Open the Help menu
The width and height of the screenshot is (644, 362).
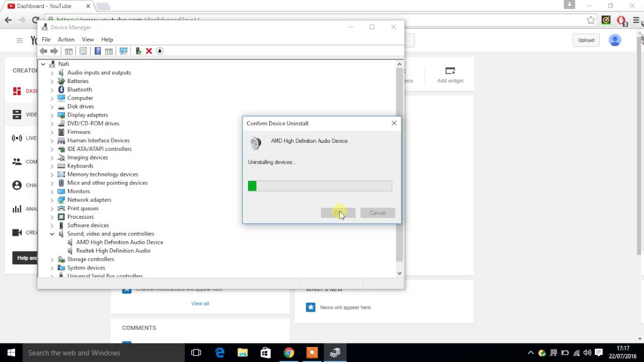[x=107, y=39]
